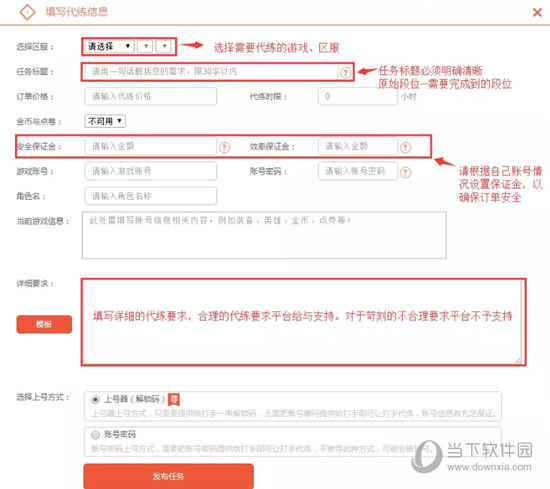Click the 效率保证金 amount field
Viewport: 550px width, 489px height.
(358, 146)
